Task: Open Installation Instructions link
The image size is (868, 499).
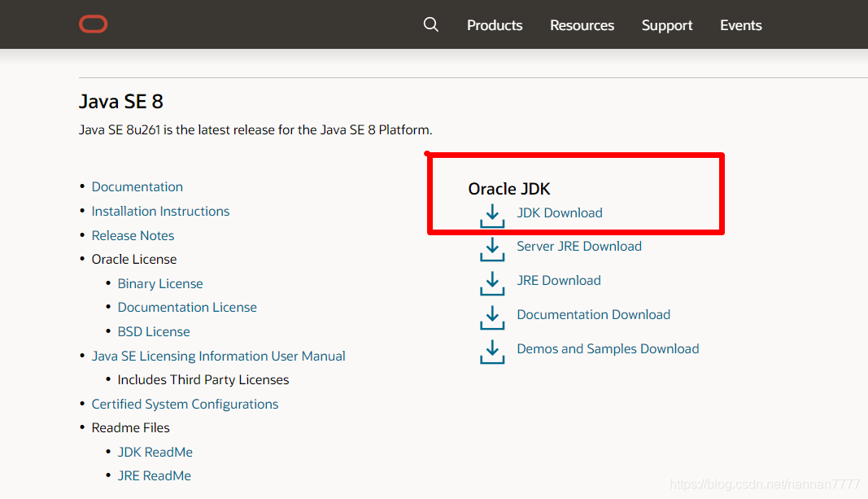Action: click(160, 211)
